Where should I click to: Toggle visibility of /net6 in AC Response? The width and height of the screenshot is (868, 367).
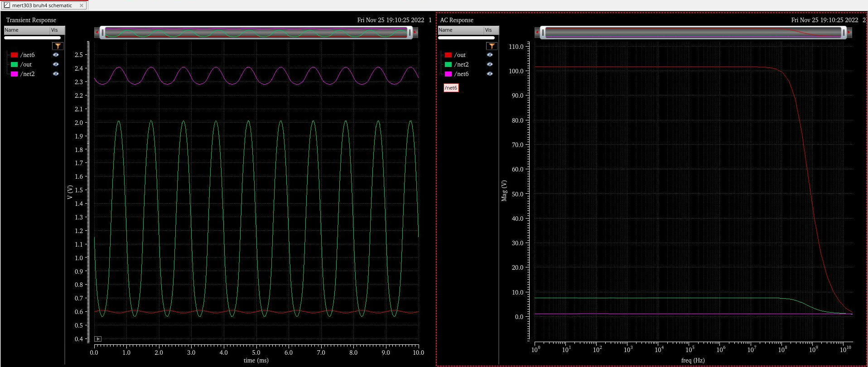pos(490,74)
